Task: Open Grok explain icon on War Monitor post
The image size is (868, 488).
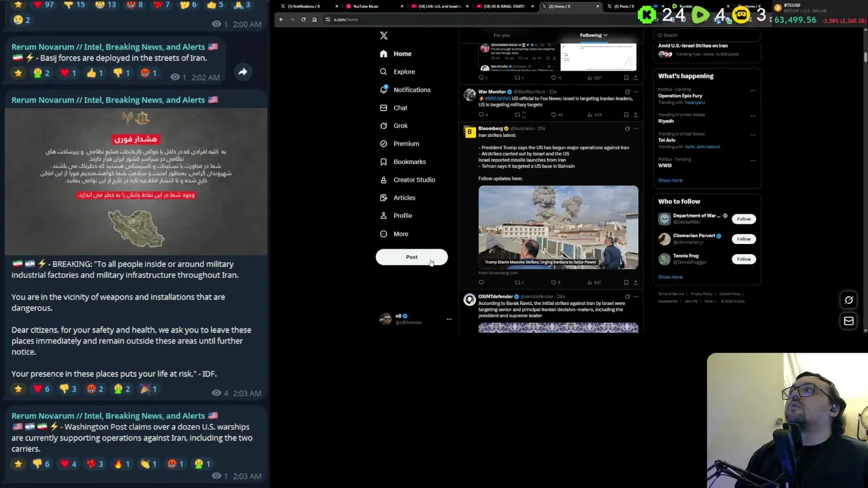Action: click(x=627, y=91)
